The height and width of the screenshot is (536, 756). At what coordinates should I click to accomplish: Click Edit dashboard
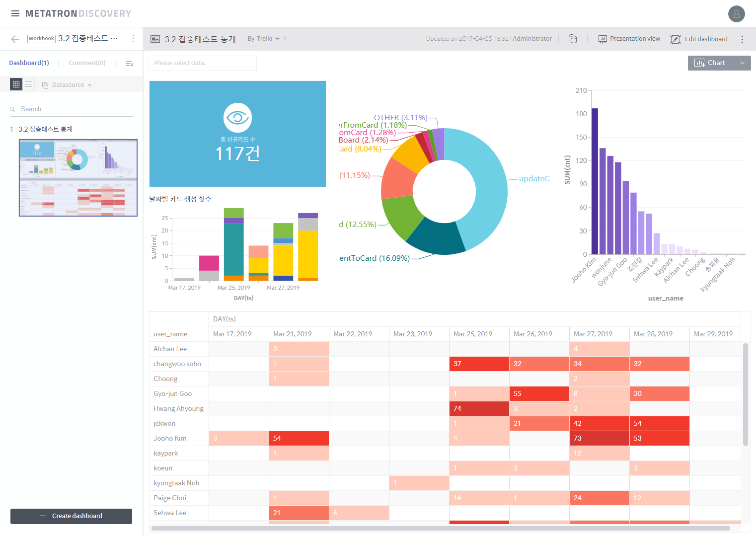699,39
